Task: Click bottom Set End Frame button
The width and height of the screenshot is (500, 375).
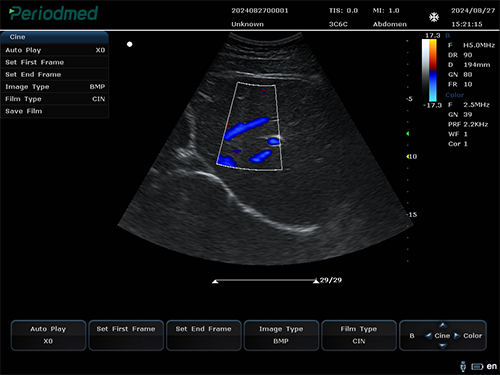Action: 204,335
